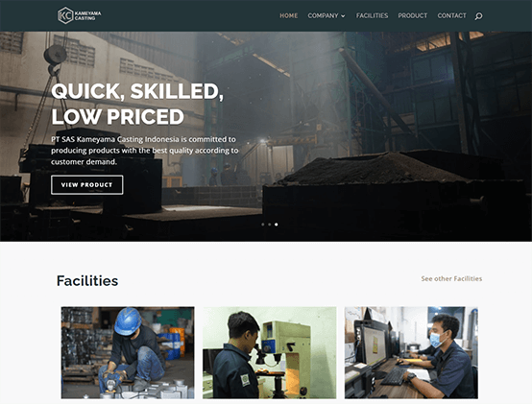The height and width of the screenshot is (404, 532).
Task: Open the hardness tester machine thumbnail
Action: point(270,352)
